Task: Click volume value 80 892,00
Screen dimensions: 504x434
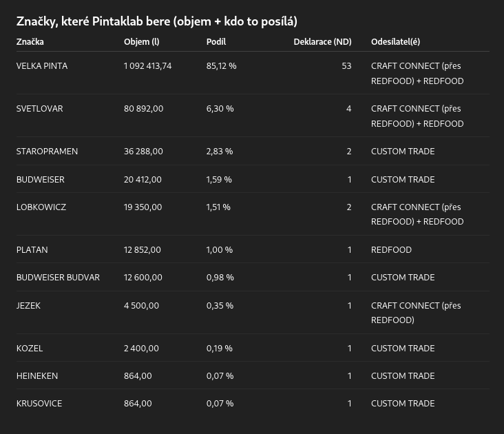Action: [143, 109]
